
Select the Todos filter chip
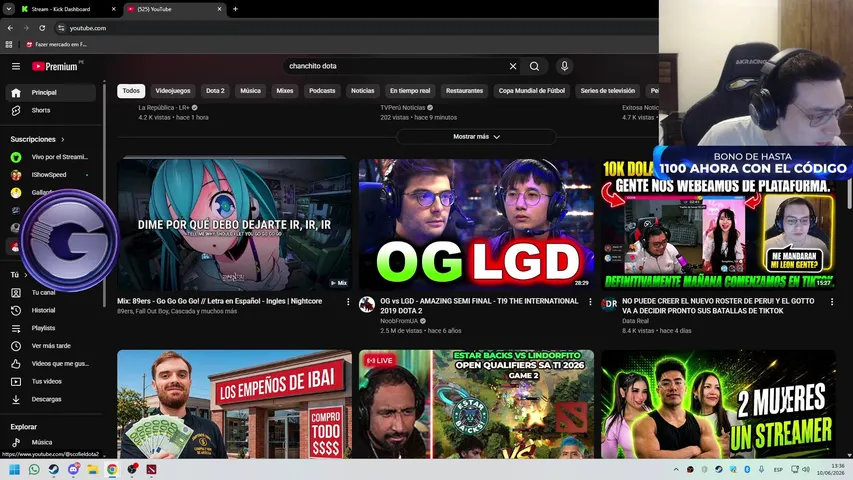pos(131,91)
